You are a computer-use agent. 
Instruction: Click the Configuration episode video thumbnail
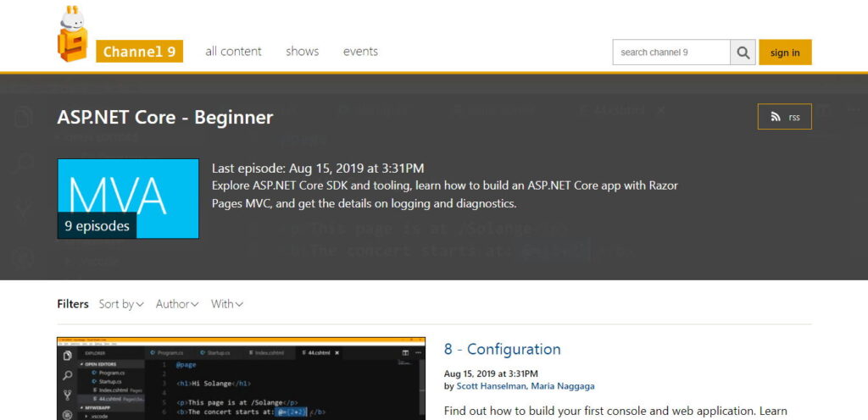242,379
